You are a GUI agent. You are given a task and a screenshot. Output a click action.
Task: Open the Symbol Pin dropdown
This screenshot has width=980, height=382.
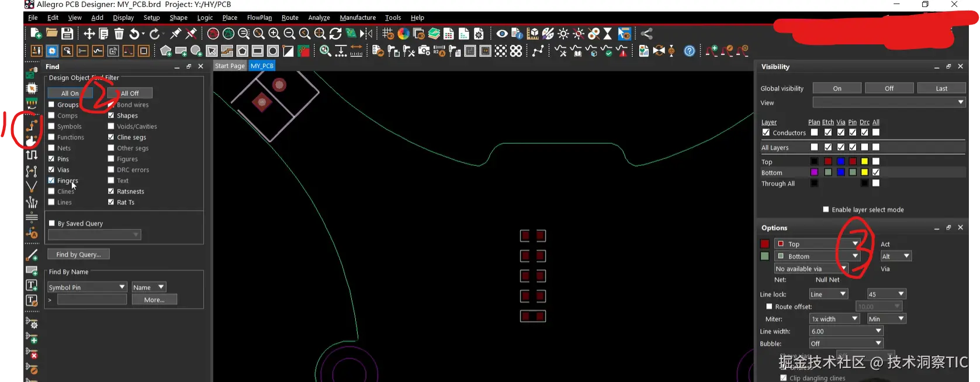[87, 287]
